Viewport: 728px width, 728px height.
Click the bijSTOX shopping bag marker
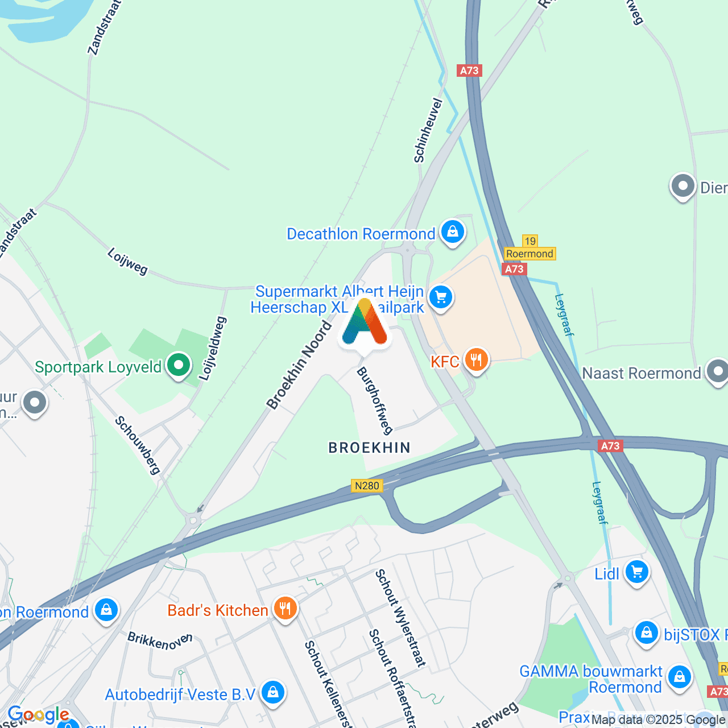point(647,634)
